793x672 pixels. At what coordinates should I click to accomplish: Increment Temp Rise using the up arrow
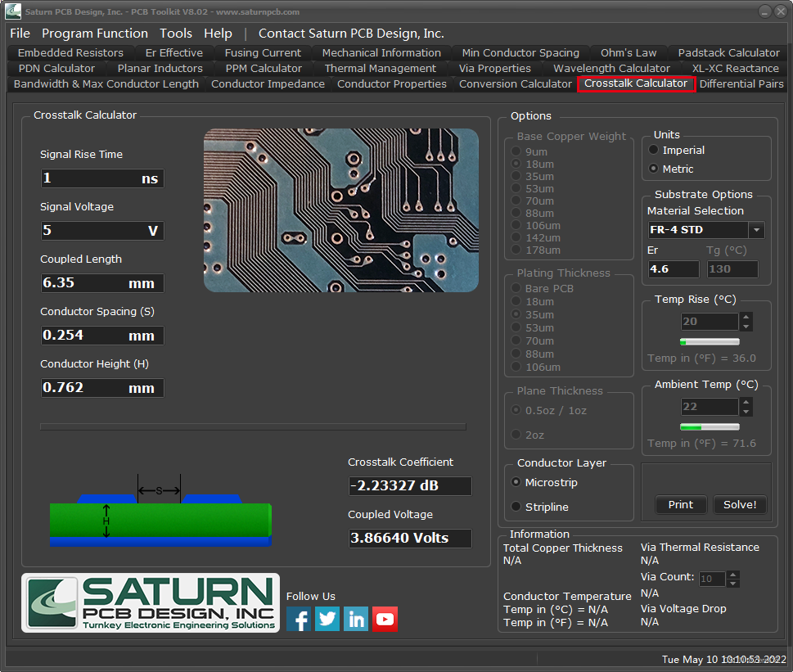[745, 317]
